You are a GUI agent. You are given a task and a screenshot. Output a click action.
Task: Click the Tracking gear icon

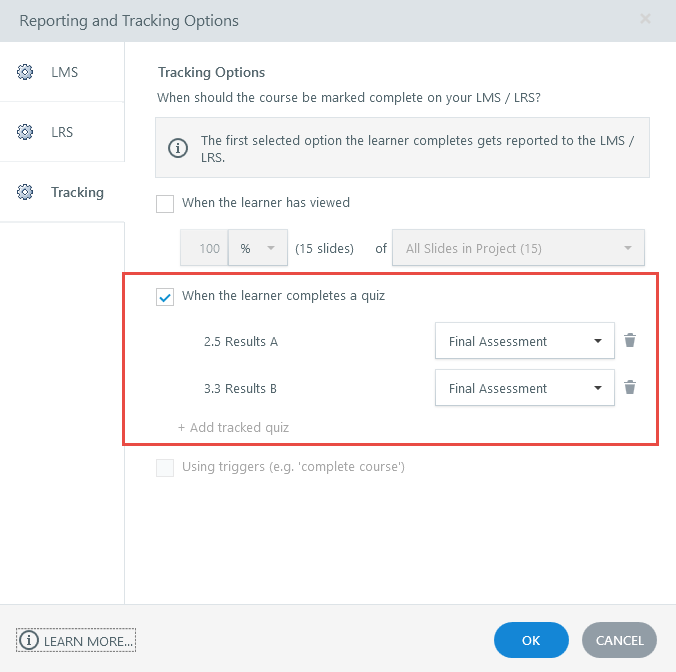[x=24, y=192]
